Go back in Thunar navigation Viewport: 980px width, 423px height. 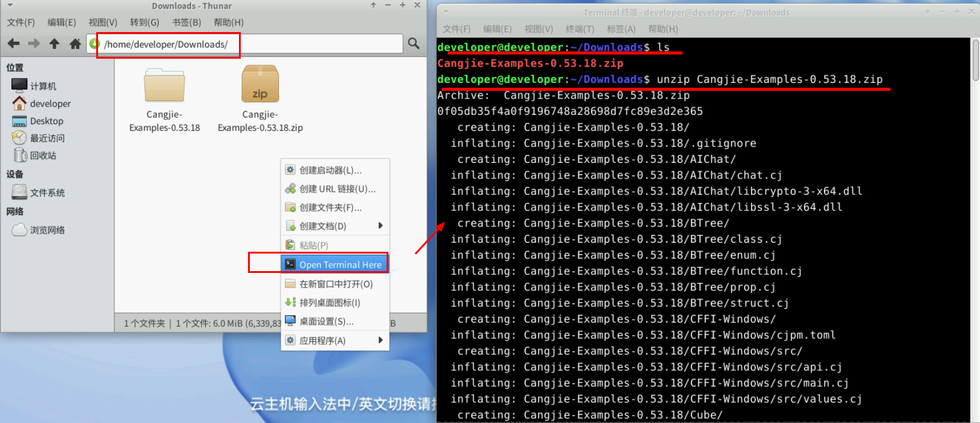[13, 44]
